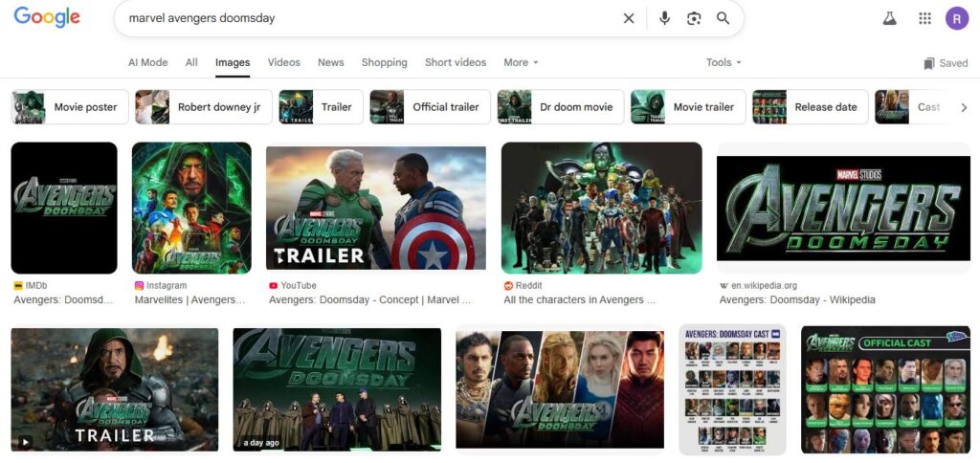
Task: Switch to the Videos tab
Action: [x=283, y=62]
